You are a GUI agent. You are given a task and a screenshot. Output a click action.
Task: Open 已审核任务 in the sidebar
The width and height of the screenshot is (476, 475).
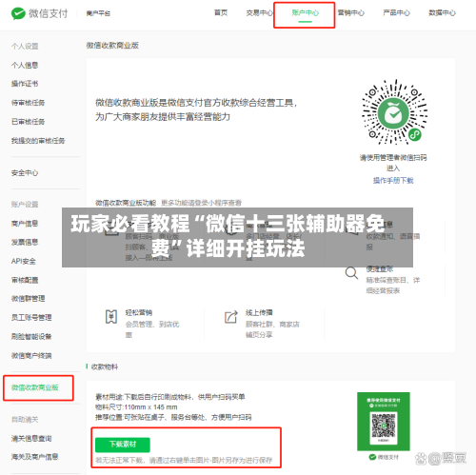[28, 122]
